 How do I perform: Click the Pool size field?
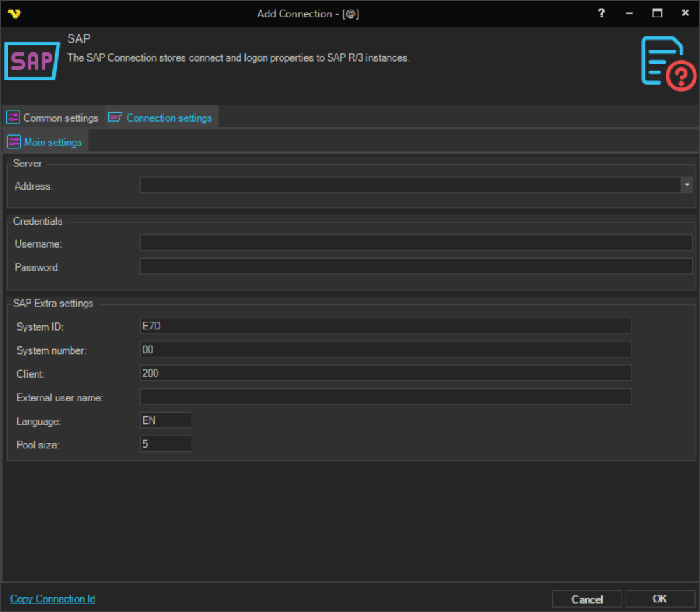tap(166, 444)
